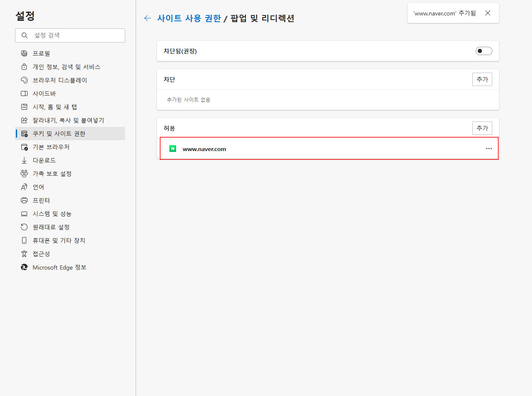Click the 시작, 홈 및 새 탭 icon
The image size is (532, 396).
coord(24,107)
